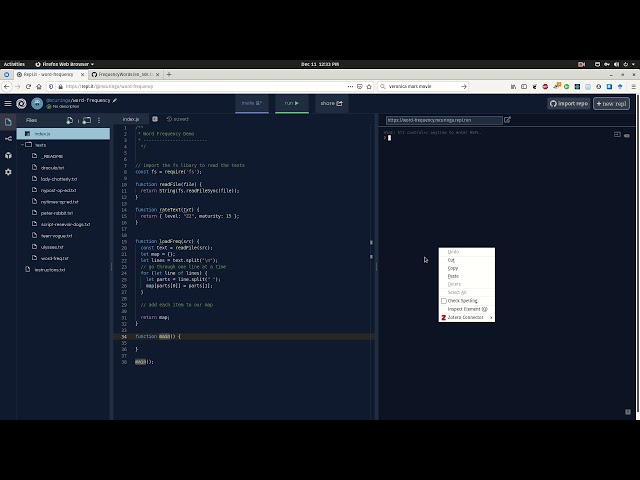
Task: Open the files panel three-dot menu
Action: [x=100, y=120]
